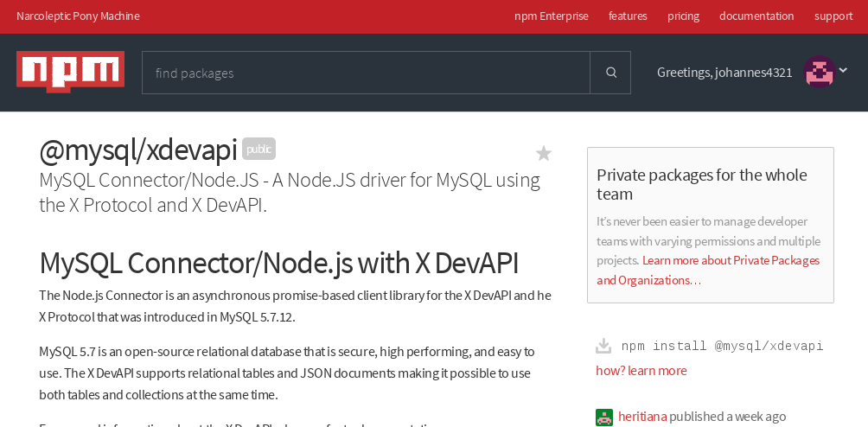
Task: Open the features nav link
Action: (x=628, y=16)
